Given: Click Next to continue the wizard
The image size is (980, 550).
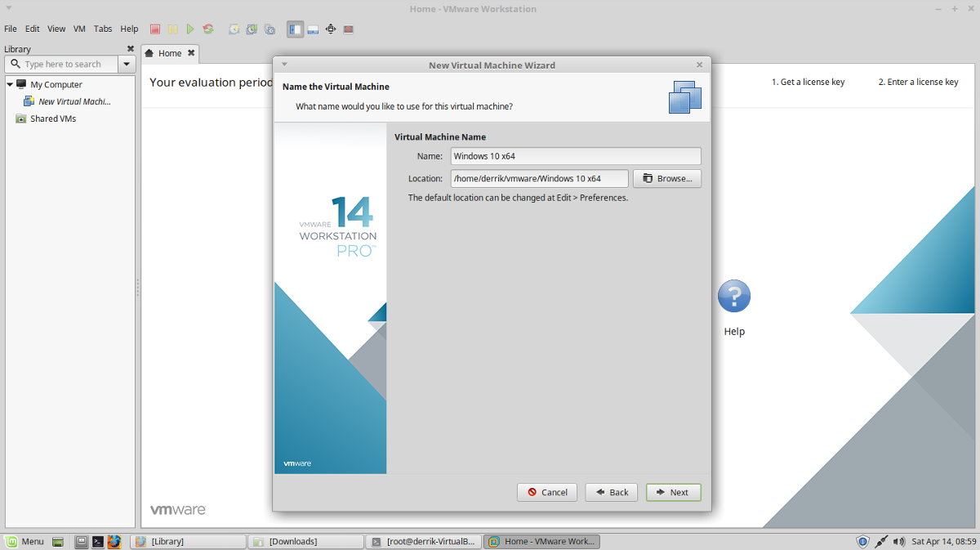Looking at the screenshot, I should coord(673,492).
